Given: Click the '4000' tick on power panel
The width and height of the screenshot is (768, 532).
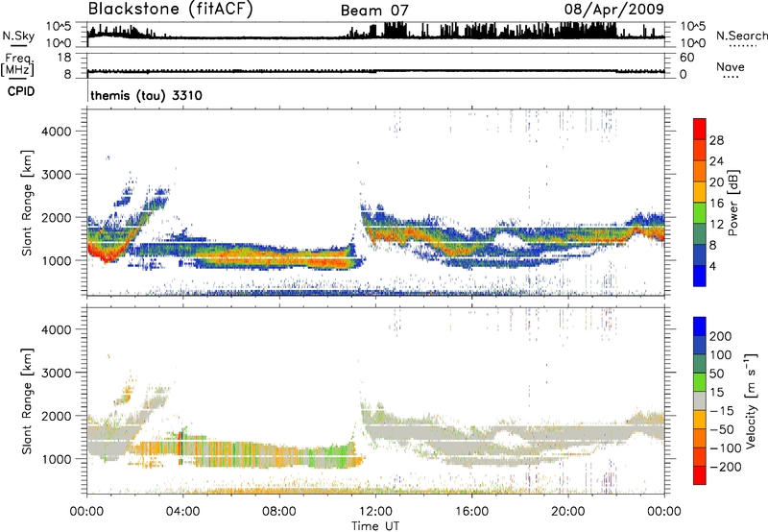Looking at the screenshot, I should [57, 132].
